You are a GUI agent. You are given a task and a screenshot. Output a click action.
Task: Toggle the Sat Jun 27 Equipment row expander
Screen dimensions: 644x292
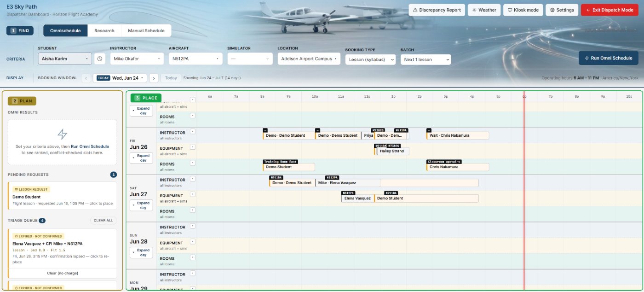[193, 194]
